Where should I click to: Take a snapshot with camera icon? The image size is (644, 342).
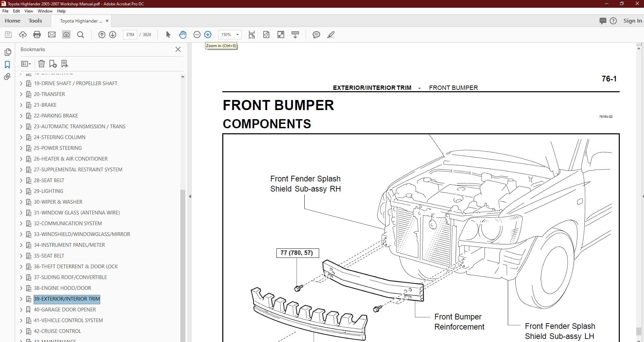point(66,35)
